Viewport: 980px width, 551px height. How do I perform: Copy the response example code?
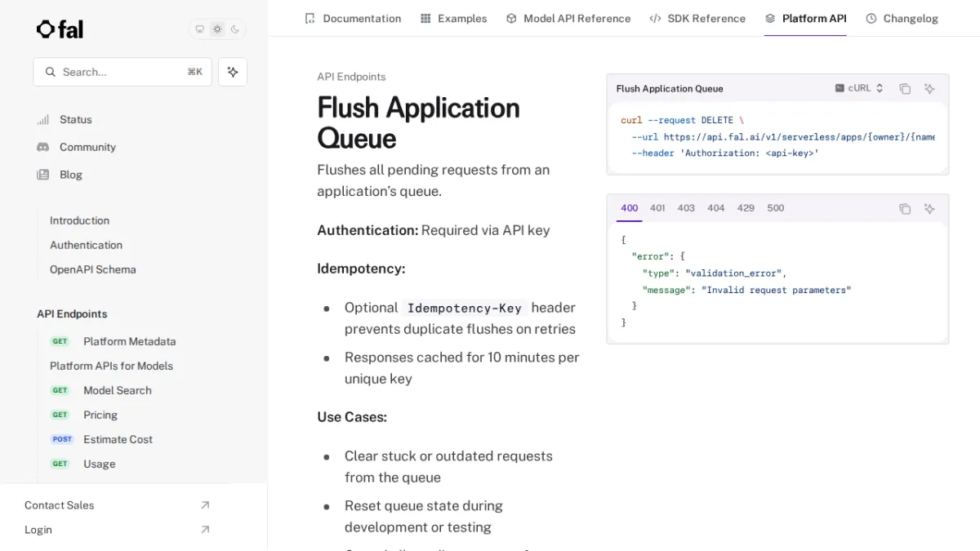point(905,209)
